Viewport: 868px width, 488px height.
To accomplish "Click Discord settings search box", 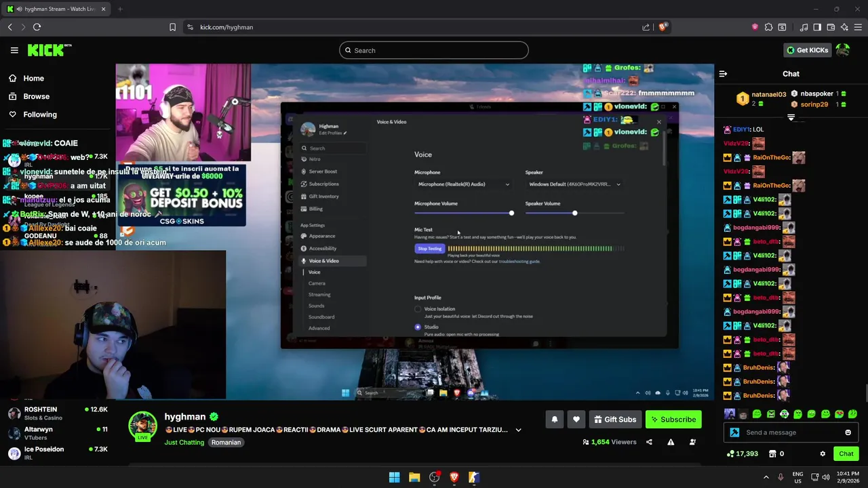I will tap(334, 148).
